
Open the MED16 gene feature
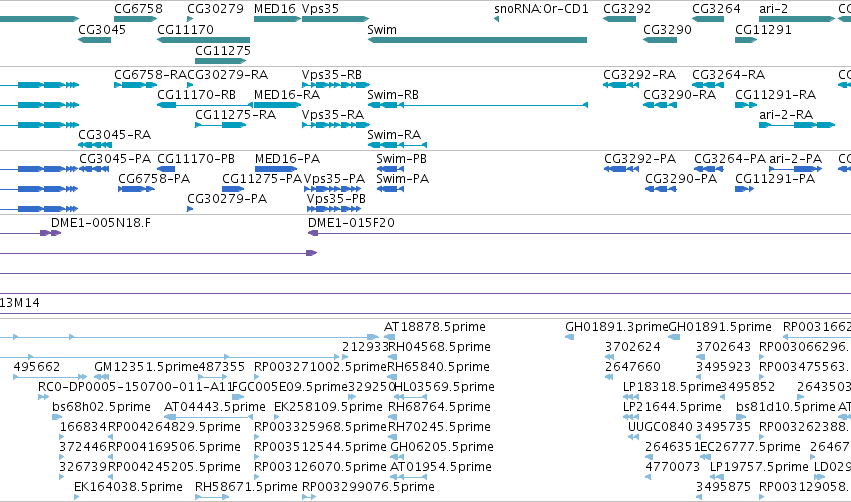277,19
